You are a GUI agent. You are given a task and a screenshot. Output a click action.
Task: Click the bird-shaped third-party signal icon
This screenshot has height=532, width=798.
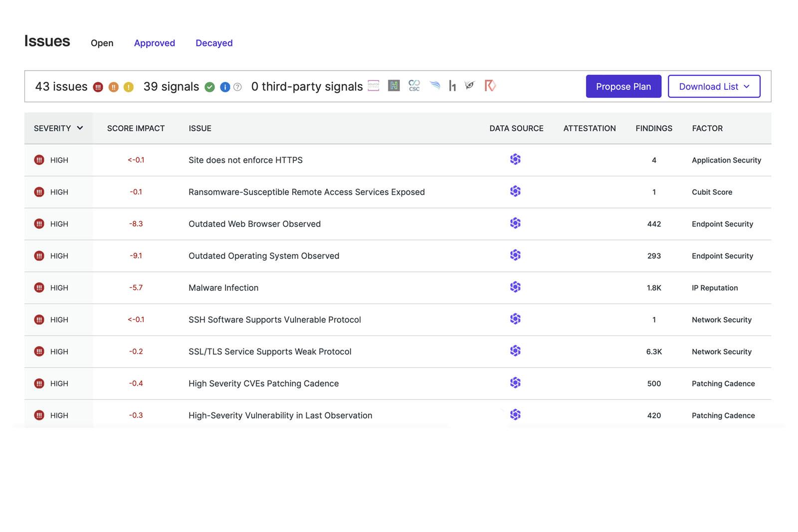tap(469, 85)
